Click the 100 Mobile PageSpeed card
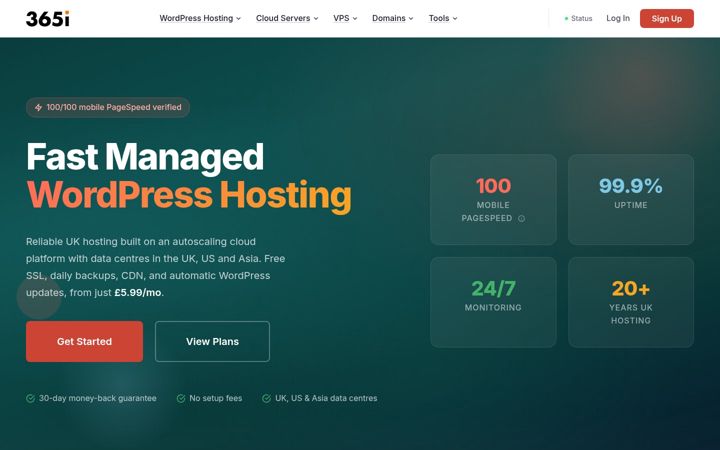720x450 pixels. click(x=493, y=199)
